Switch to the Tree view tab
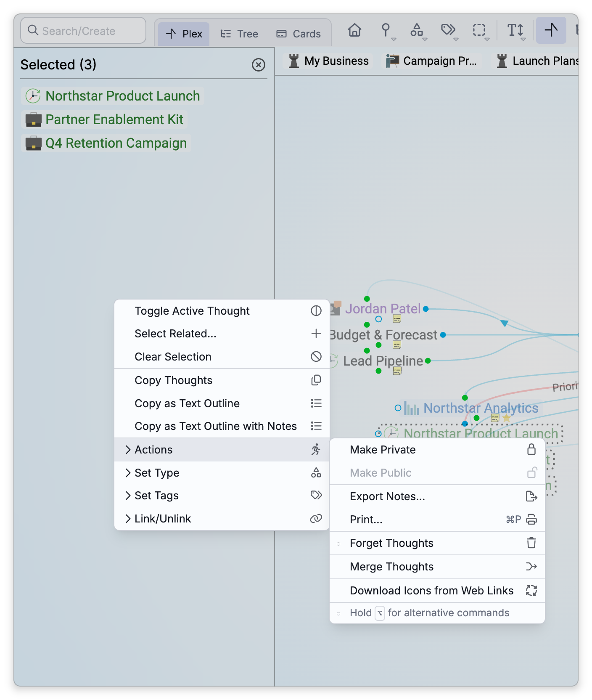592x700 pixels. click(x=239, y=34)
